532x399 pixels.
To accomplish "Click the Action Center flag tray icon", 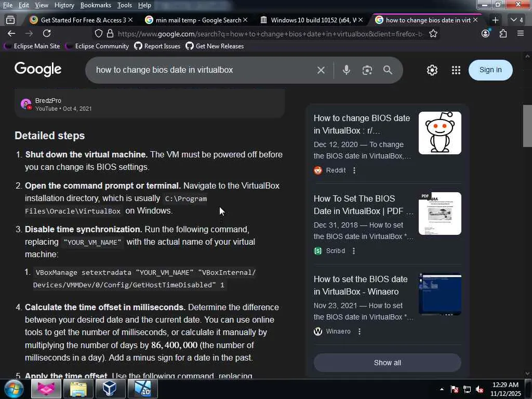I will pos(455,390).
